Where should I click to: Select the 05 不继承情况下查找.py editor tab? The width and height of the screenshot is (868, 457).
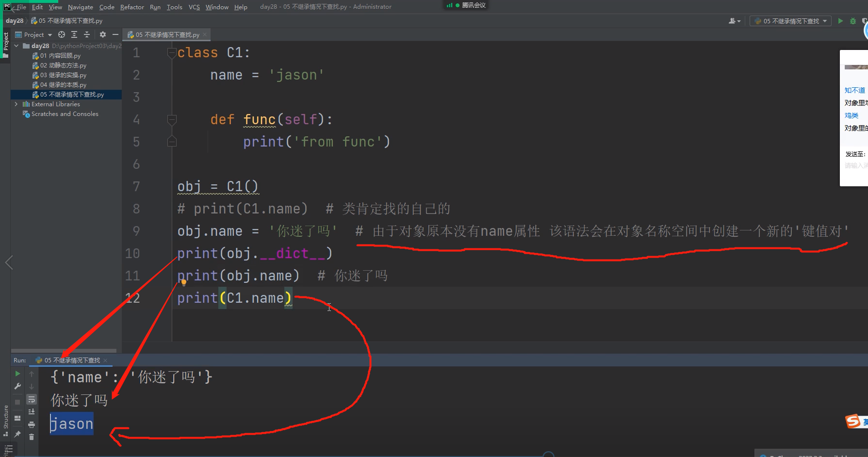(x=167, y=34)
